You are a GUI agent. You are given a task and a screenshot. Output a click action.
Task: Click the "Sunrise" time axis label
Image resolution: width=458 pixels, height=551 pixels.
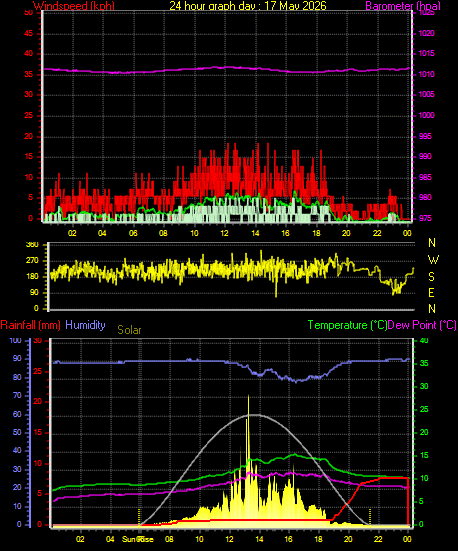tap(137, 539)
